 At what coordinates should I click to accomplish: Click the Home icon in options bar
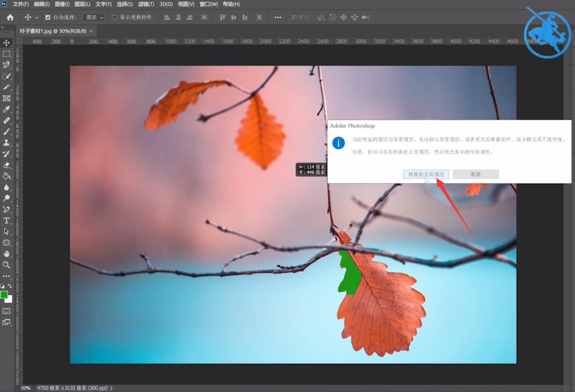point(10,17)
